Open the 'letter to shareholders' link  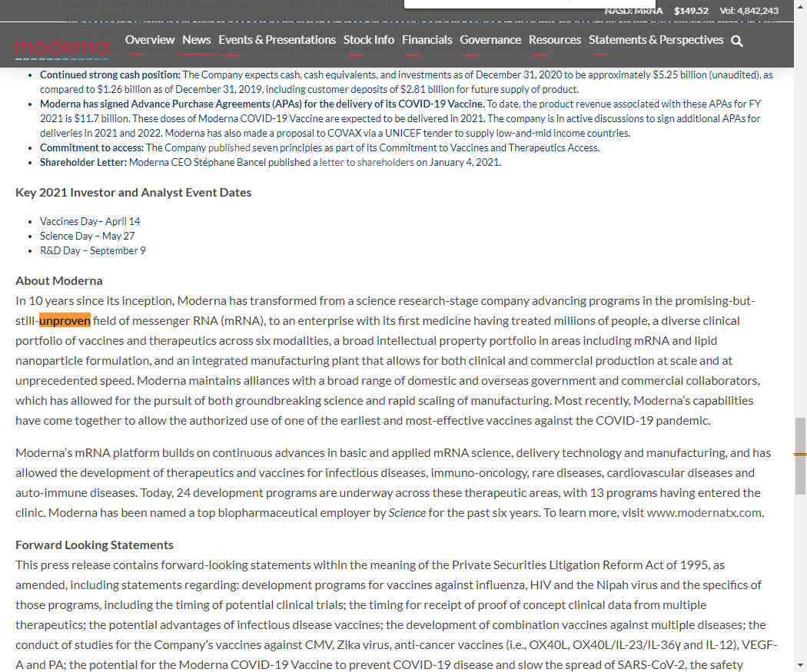tap(367, 162)
